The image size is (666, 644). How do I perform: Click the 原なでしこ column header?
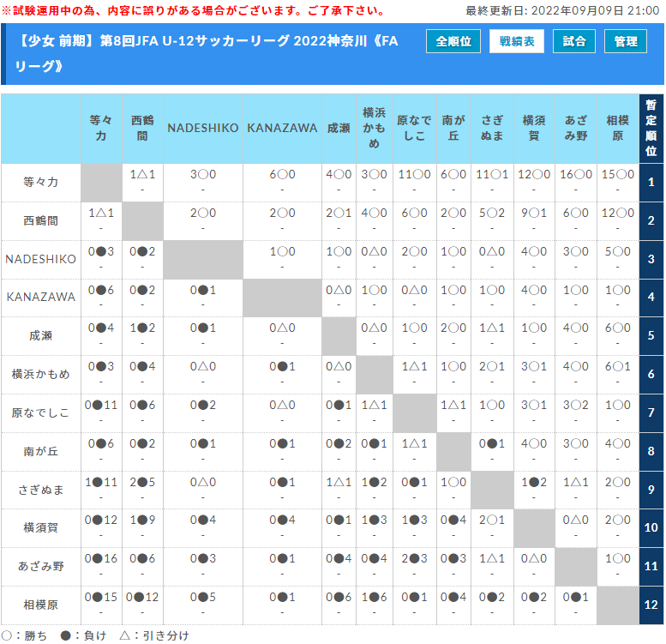tap(415, 129)
